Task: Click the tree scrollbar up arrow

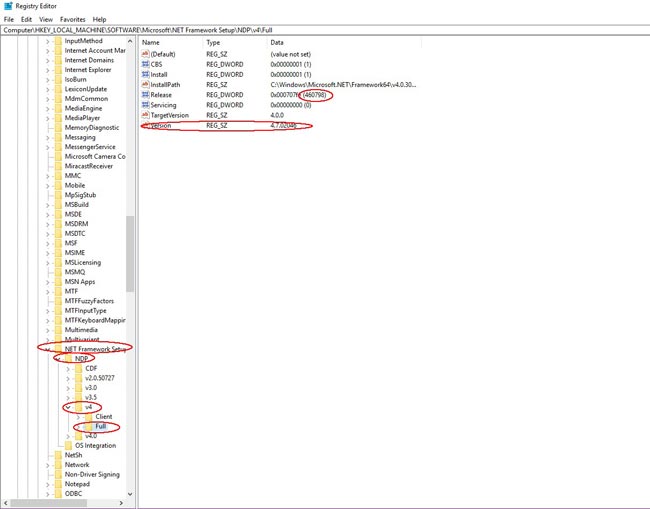Action: 130,41
